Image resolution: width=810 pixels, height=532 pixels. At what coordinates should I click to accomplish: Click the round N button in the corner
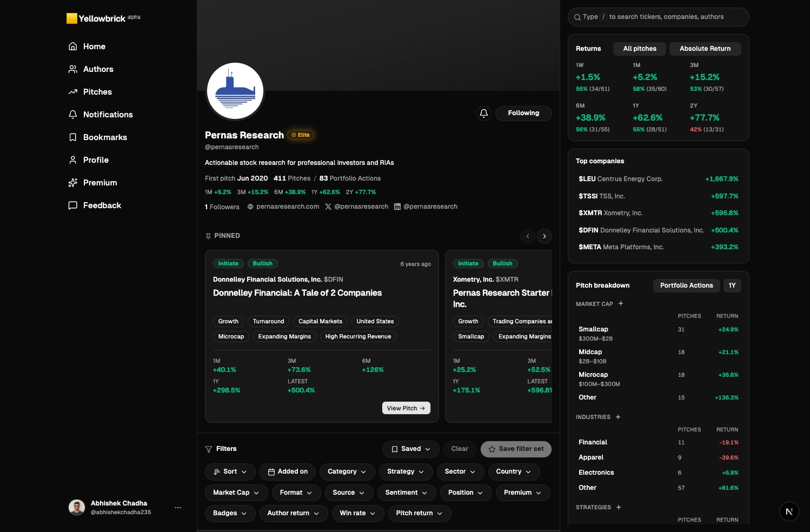click(789, 511)
